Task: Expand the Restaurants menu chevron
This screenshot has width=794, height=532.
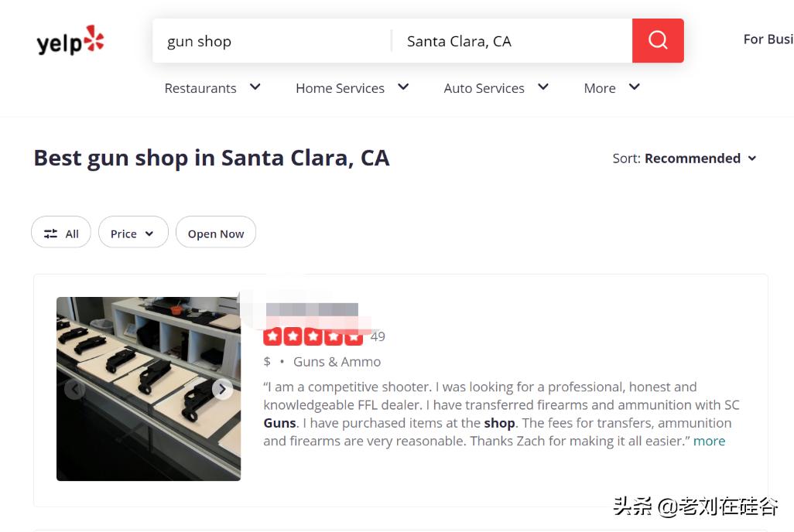Action: (255, 87)
